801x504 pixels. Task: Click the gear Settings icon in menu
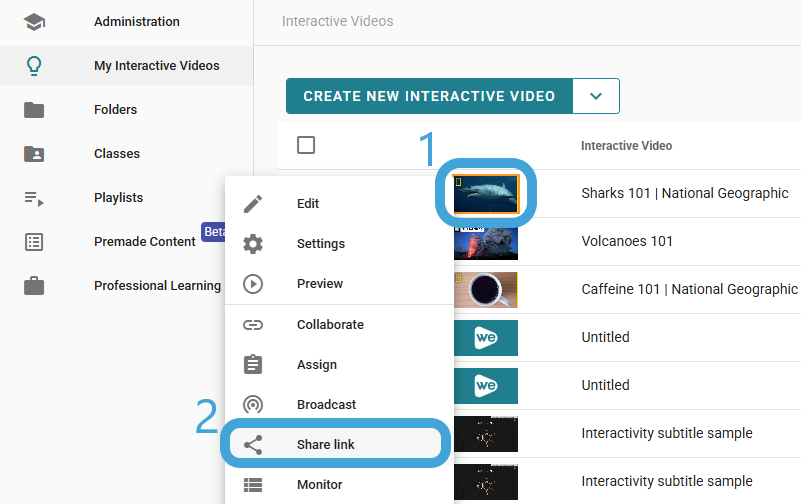[x=253, y=244]
